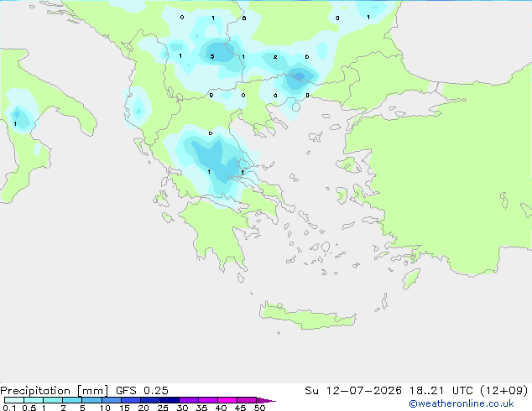Click the '(12+09)' forecast offset text
The width and height of the screenshot is (532, 411).
pyautogui.click(x=503, y=391)
